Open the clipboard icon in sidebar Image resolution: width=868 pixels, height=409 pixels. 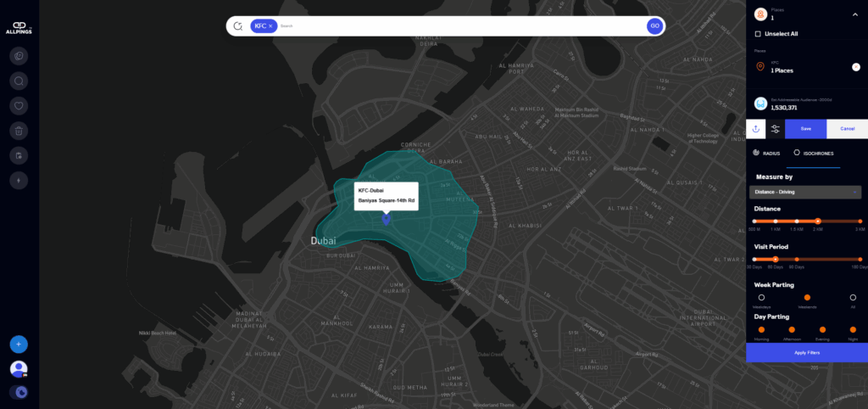click(x=19, y=156)
